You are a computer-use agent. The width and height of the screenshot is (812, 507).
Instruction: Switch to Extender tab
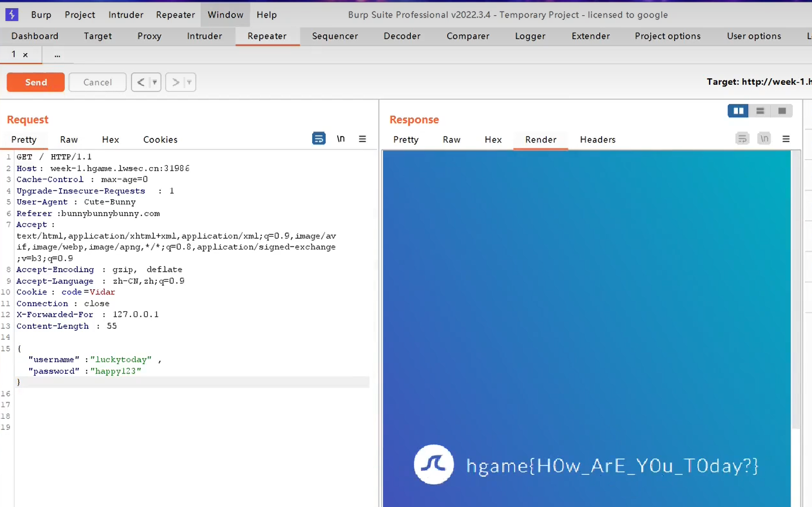(x=590, y=36)
